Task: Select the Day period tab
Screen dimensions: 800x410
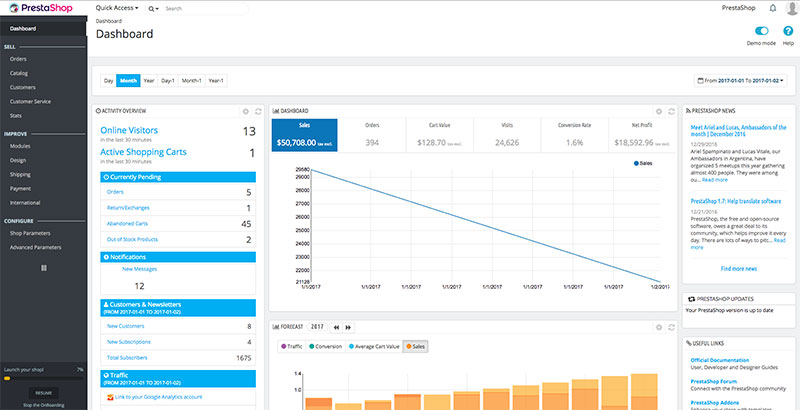Action: pos(109,81)
